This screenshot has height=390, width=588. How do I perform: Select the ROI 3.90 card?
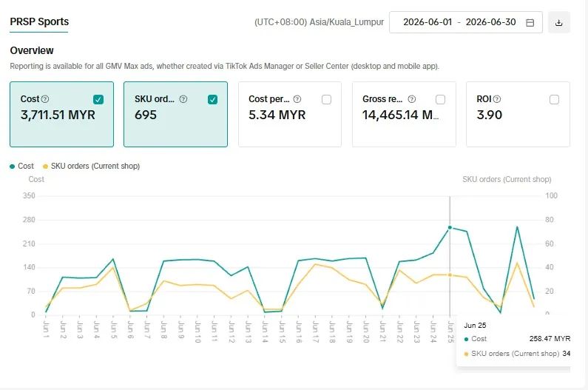[518, 115]
